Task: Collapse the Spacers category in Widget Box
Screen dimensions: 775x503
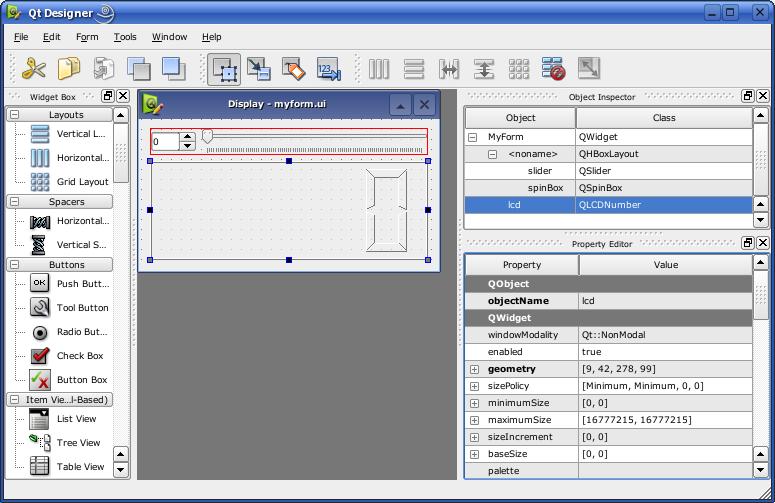Action: pos(15,202)
